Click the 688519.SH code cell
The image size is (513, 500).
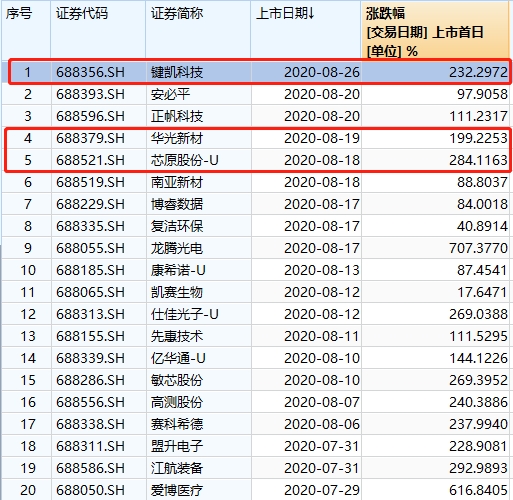(90, 182)
